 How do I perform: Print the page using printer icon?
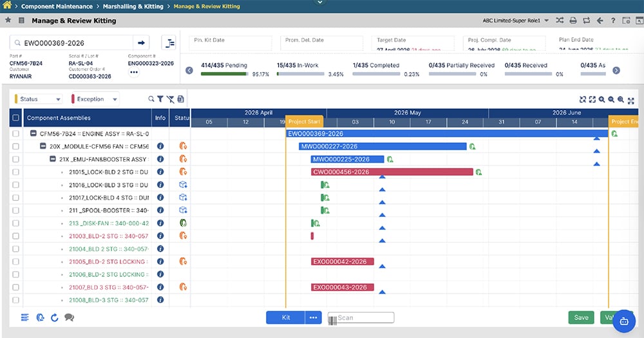[x=573, y=20]
